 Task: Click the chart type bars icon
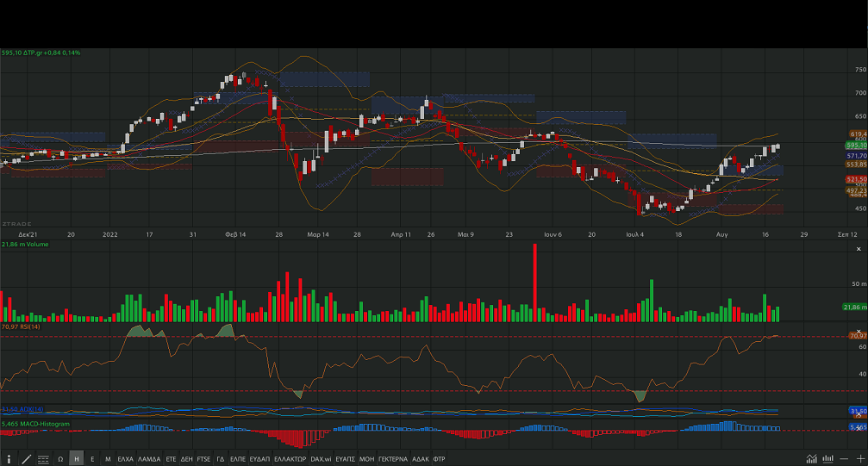click(827, 459)
